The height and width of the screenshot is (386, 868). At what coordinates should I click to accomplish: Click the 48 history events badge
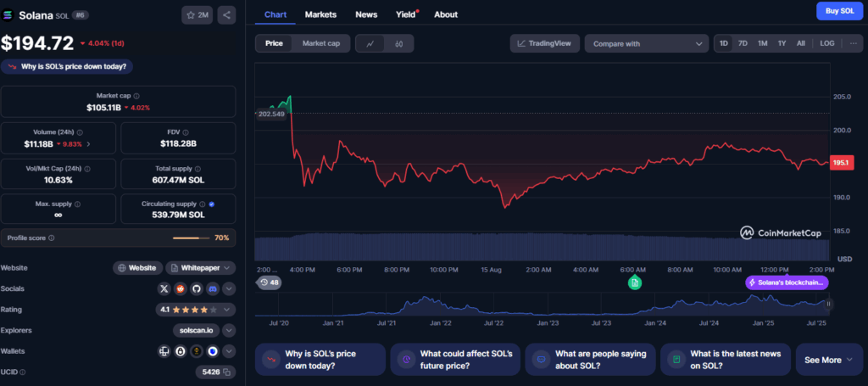click(270, 283)
